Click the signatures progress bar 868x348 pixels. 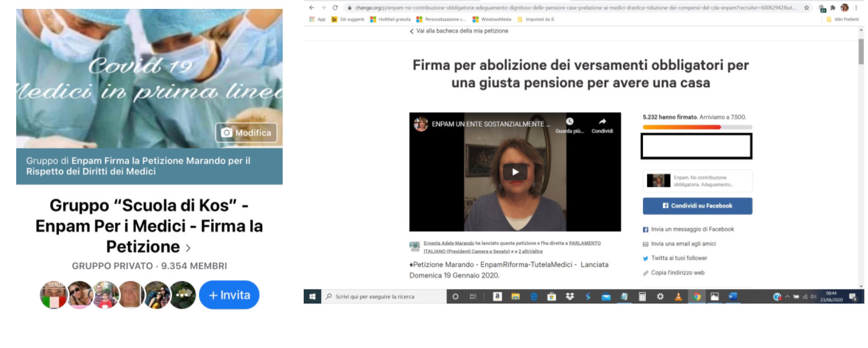point(697,127)
